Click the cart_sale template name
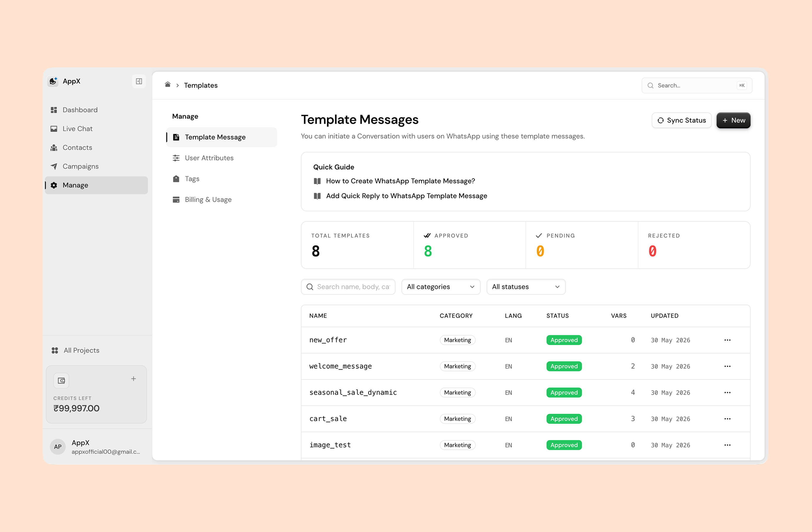Image resolution: width=812 pixels, height=532 pixels. point(328,419)
